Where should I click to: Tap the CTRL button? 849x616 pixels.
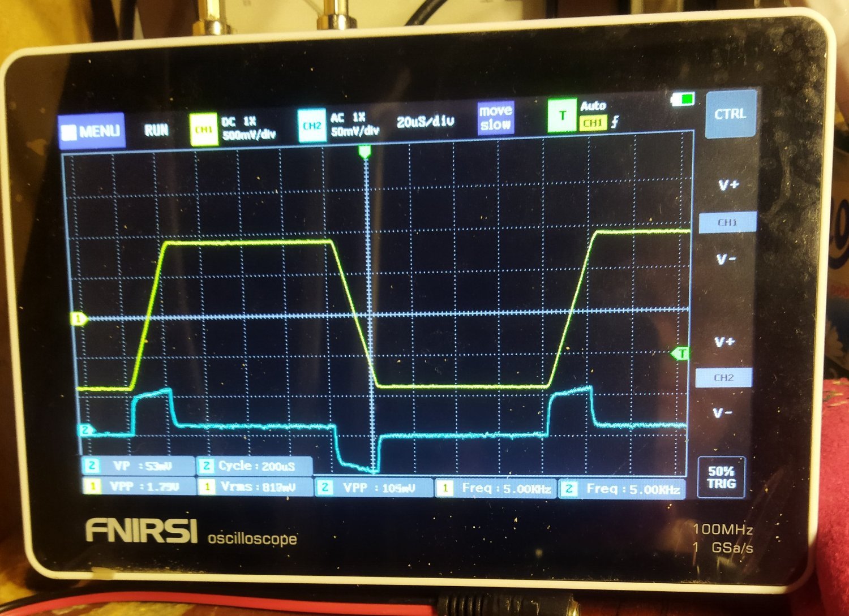pyautogui.click(x=730, y=114)
